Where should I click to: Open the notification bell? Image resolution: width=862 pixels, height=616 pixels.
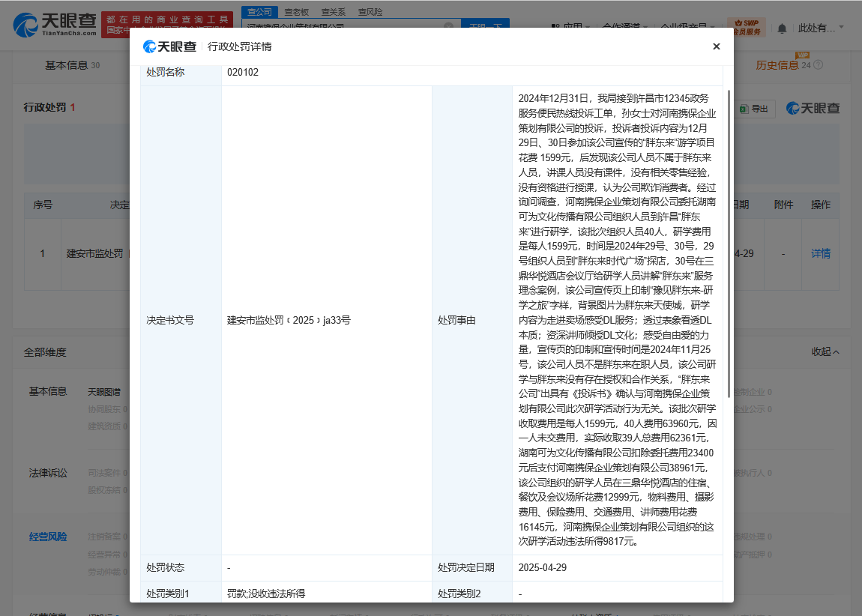point(782,28)
